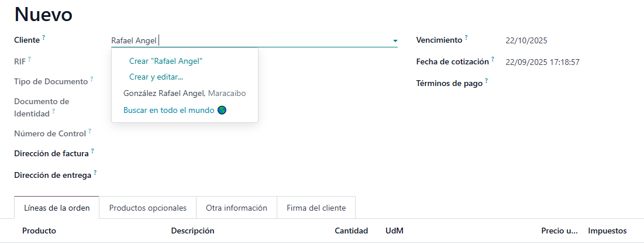The width and height of the screenshot is (644, 244).
Task: Click the Dirección de entrega help icon
Action: 95,173
